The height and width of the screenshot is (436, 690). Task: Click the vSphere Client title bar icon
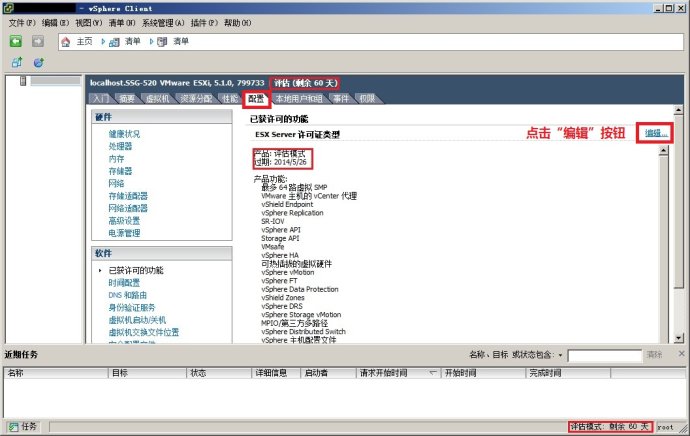(8, 8)
